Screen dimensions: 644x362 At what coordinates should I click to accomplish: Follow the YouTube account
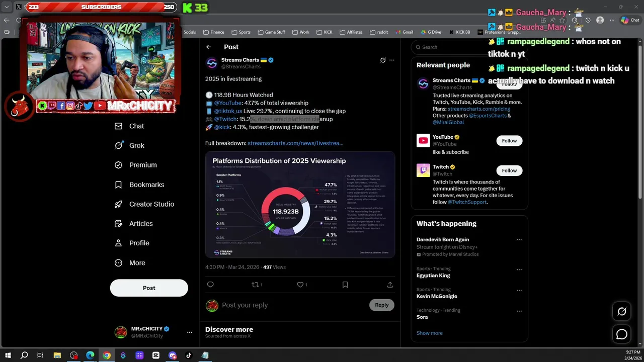(509, 141)
